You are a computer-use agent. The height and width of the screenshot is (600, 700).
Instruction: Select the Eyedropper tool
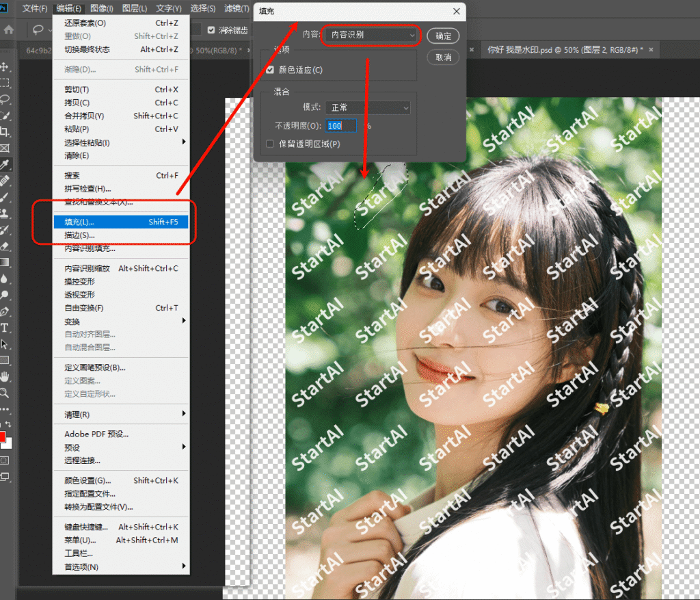[5, 164]
